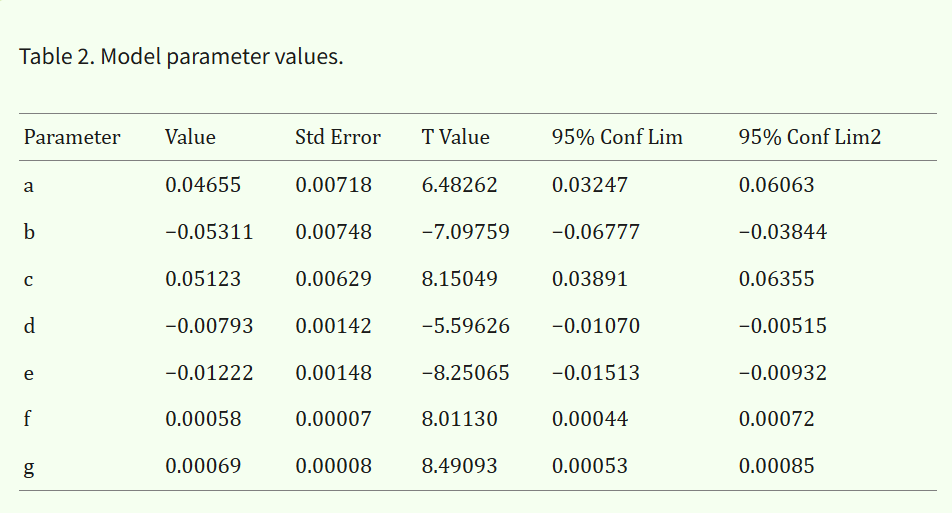Click the value cell 0.04655

[x=203, y=185]
